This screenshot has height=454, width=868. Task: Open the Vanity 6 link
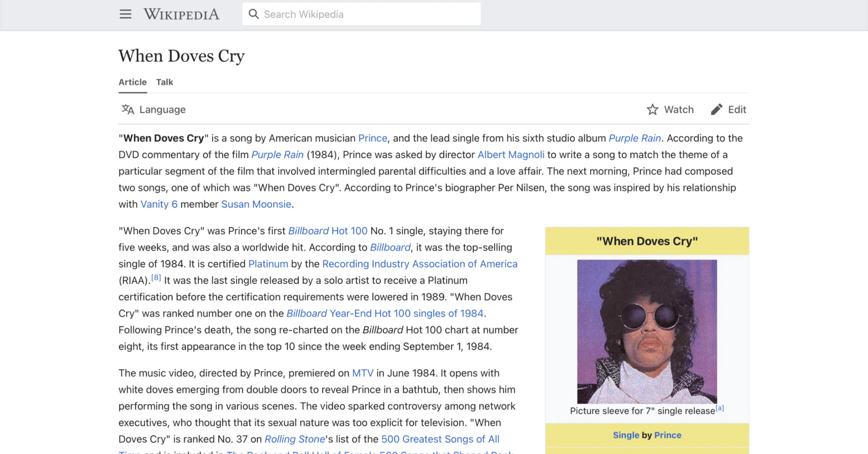point(159,204)
